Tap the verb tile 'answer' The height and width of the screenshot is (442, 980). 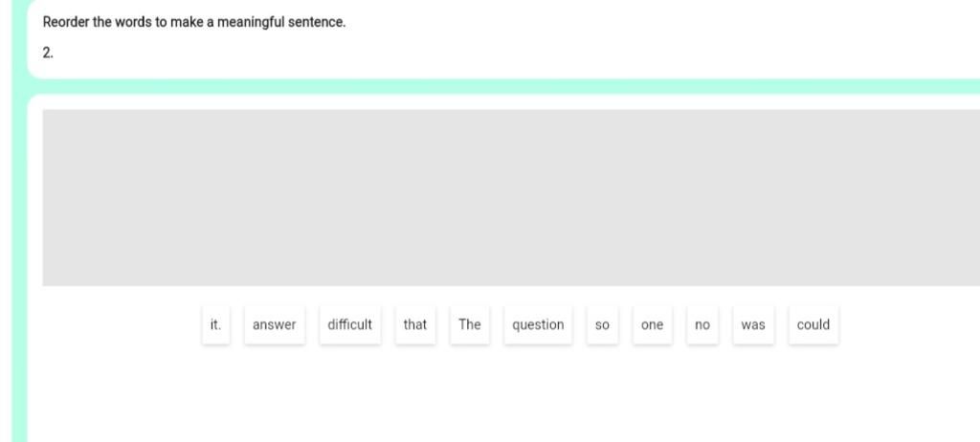click(275, 324)
